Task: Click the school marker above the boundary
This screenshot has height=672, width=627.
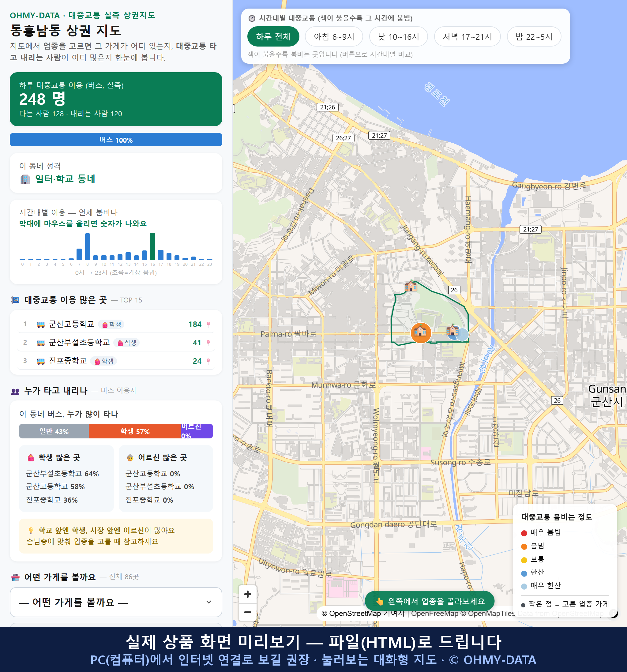Action: 411,286
